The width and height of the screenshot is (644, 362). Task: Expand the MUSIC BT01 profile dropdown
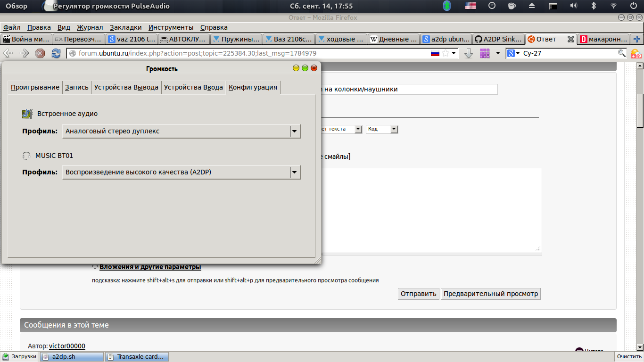(295, 173)
